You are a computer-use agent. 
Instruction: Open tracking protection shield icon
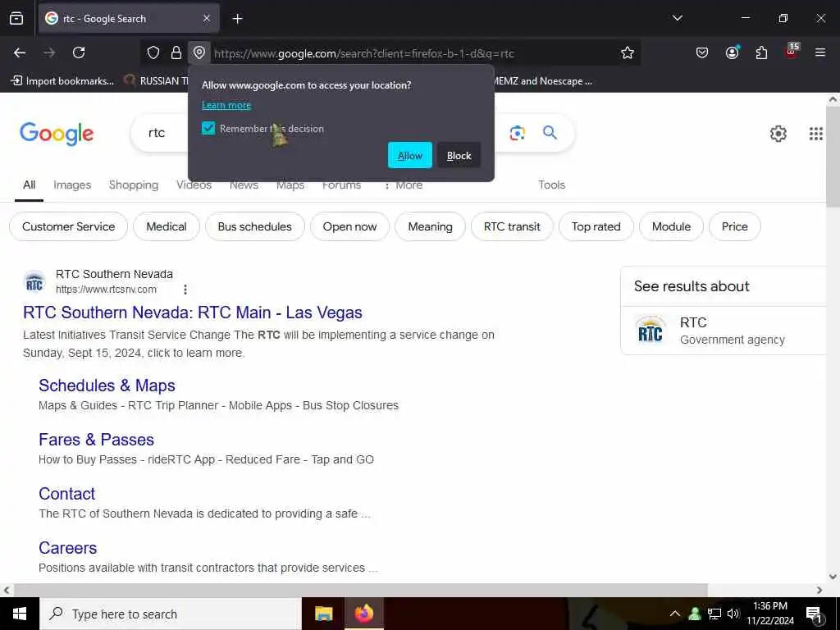153,52
